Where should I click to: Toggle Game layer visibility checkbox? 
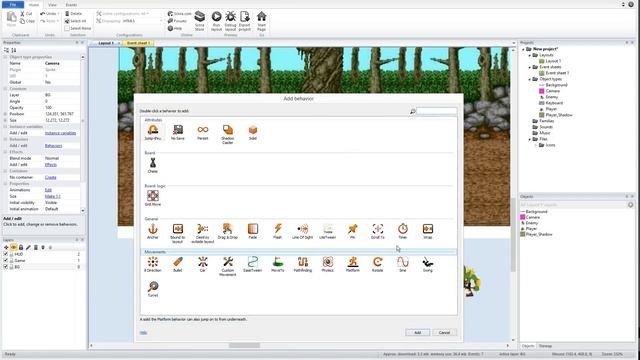pyautogui.click(x=6, y=260)
